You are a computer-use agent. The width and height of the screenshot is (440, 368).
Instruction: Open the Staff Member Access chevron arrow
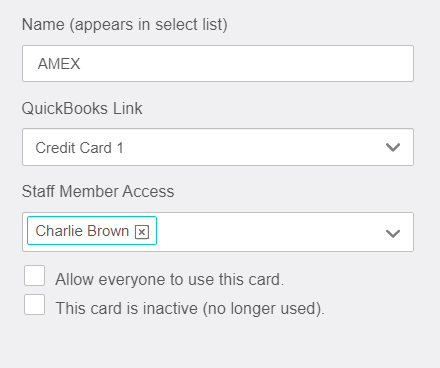pos(393,233)
